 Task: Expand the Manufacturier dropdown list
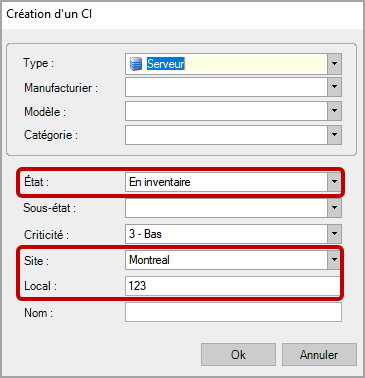(x=334, y=87)
